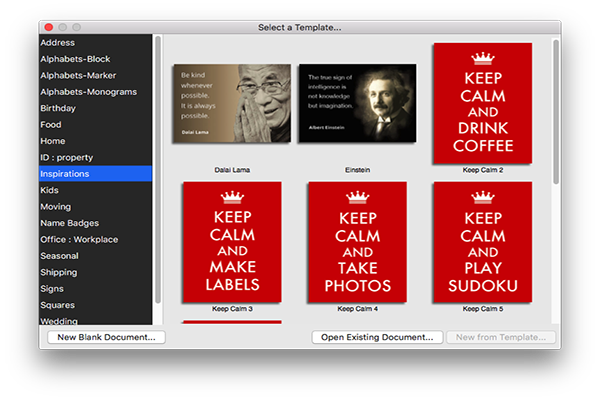The height and width of the screenshot is (400, 600).
Task: Select the Keep Calm and Take Photos template
Action: click(357, 242)
